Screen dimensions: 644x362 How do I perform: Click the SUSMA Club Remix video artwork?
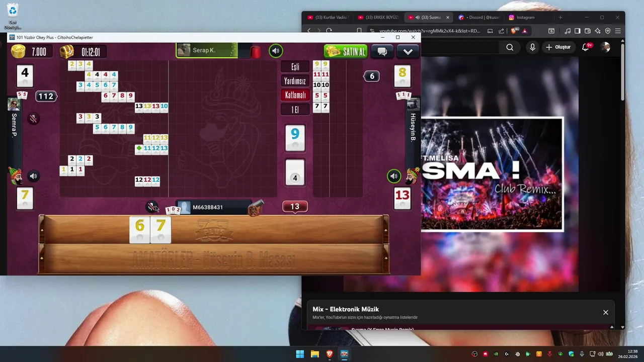click(x=492, y=174)
